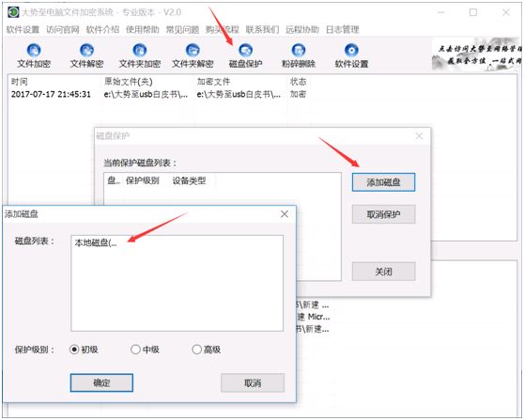Open the 磁盘保护 disk protection tool
This screenshot has height=420, width=524.
(x=246, y=56)
